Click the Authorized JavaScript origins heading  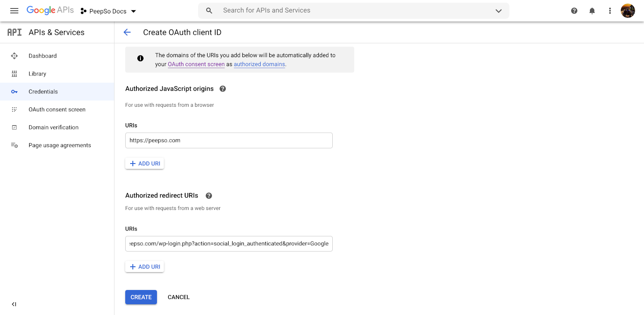[x=169, y=88]
